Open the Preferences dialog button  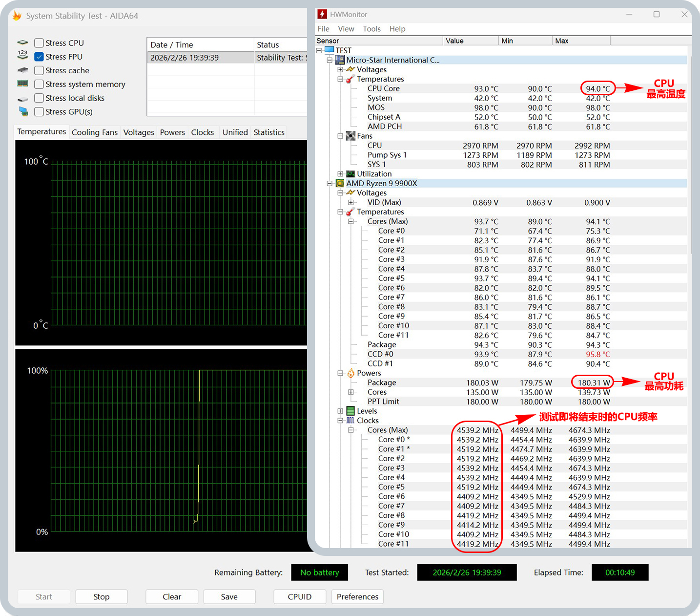click(x=357, y=596)
